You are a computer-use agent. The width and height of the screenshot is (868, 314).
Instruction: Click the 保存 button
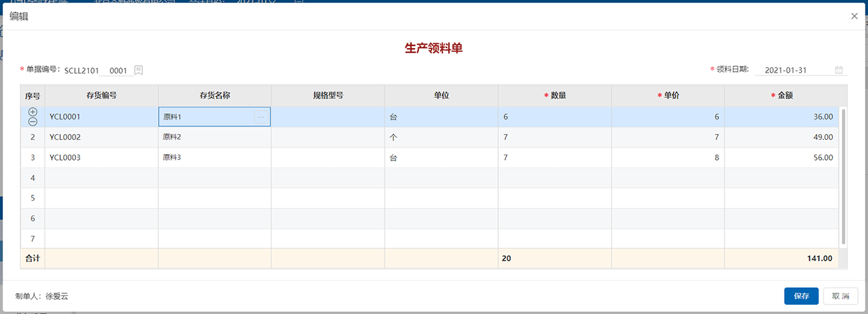(801, 296)
